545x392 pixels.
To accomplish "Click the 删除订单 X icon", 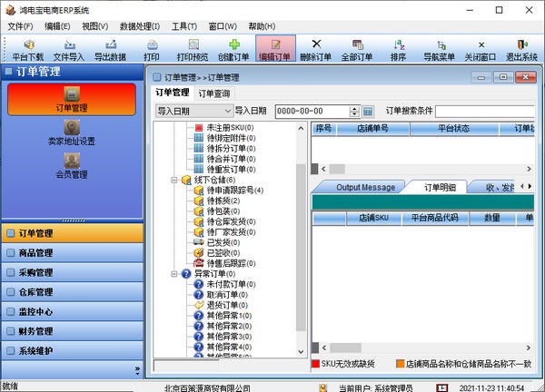I will pyautogui.click(x=316, y=44).
